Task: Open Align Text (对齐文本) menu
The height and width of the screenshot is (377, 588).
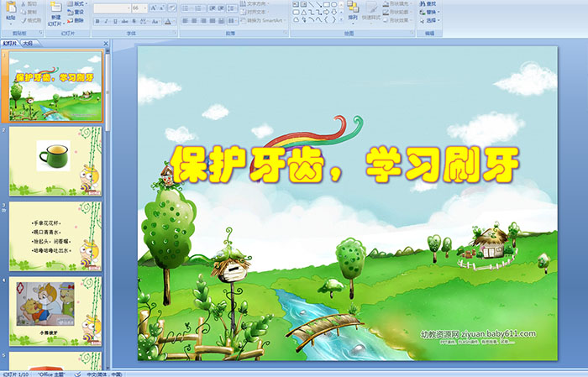Action: (255, 12)
